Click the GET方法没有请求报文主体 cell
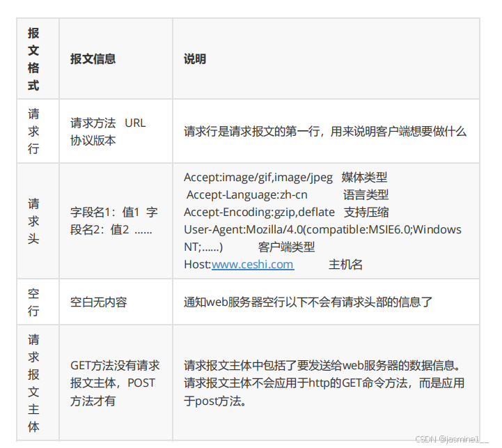Image resolution: width=502 pixels, height=448 pixels. tap(115, 383)
